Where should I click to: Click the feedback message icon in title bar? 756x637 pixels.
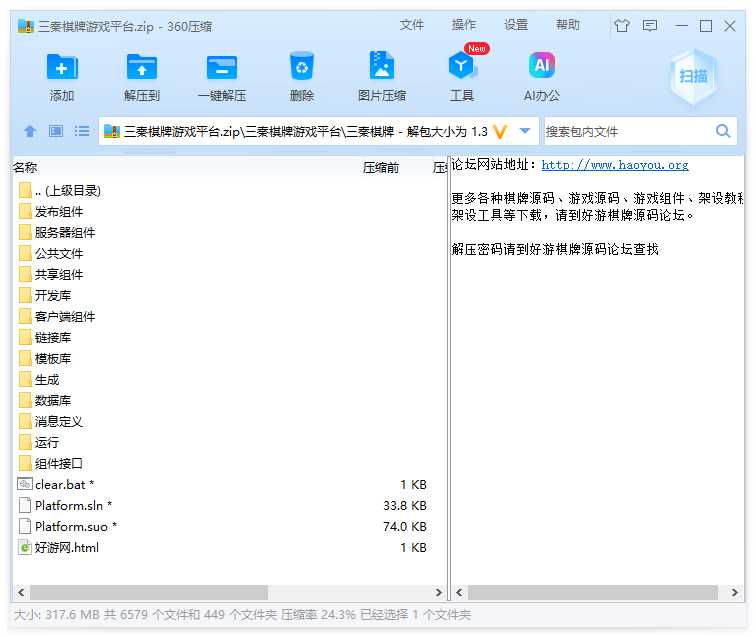tap(649, 25)
